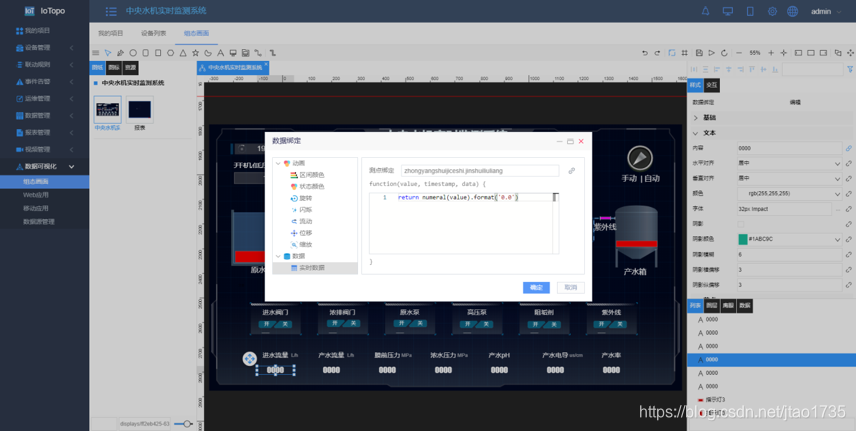Image resolution: width=856 pixels, height=431 pixels.
Task: Click the fit-to-content crosshair icon
Action: point(784,53)
